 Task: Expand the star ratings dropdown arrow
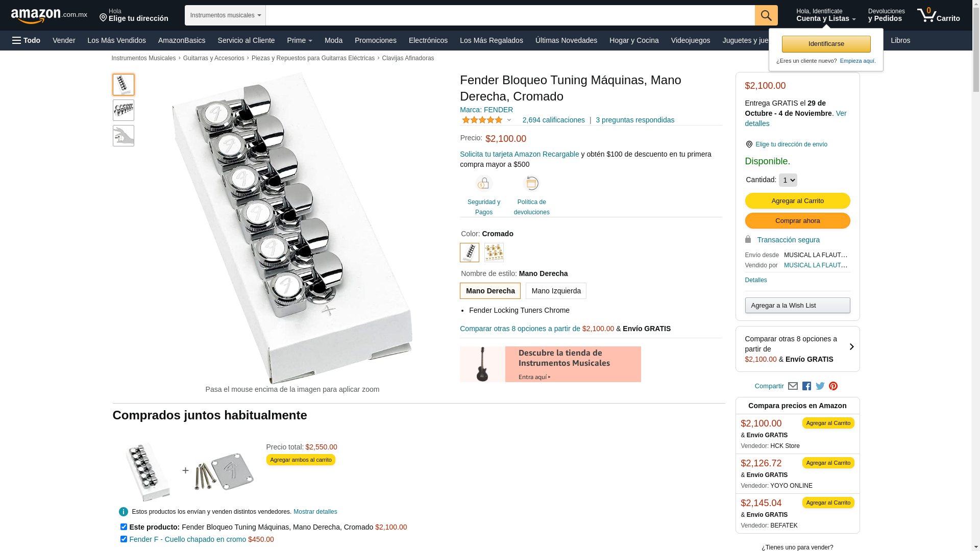[x=509, y=120]
